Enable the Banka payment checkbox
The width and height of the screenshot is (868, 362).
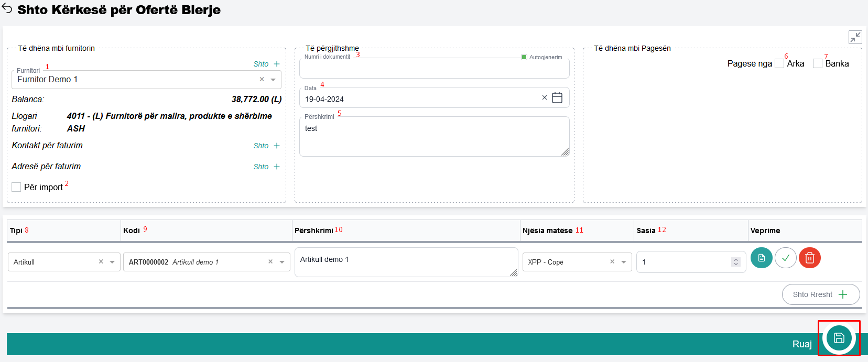click(818, 63)
